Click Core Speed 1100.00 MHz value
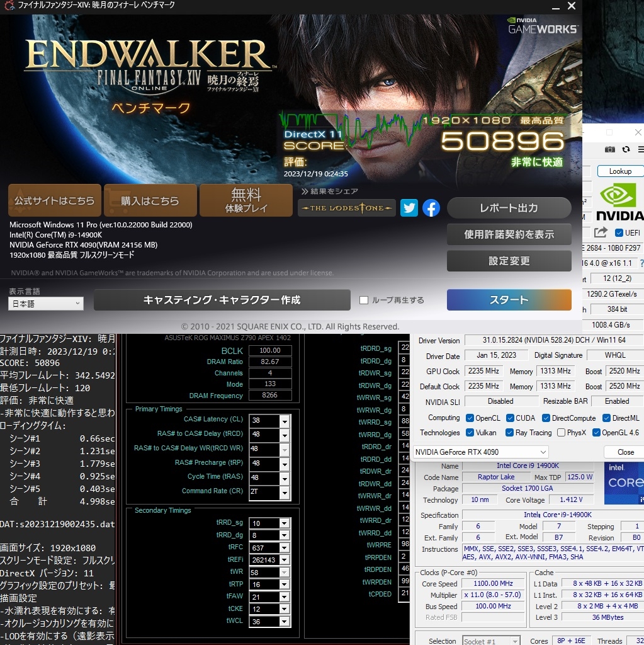 tap(493, 583)
